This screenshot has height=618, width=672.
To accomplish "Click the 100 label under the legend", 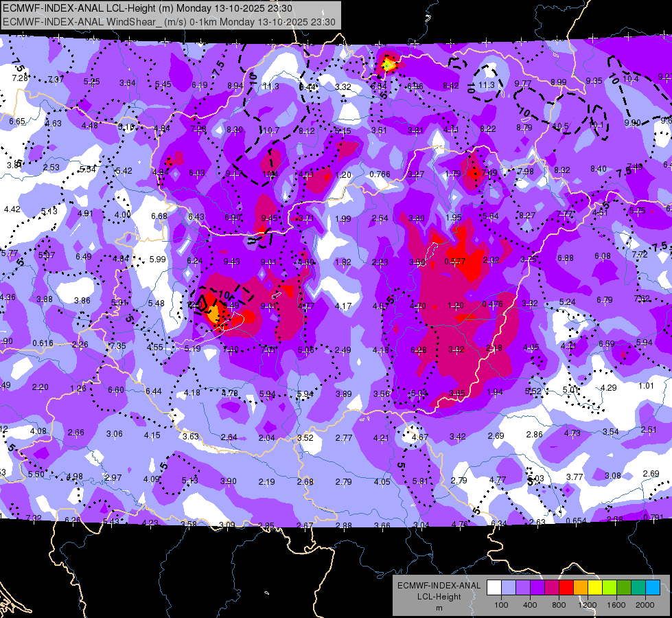I will [500, 604].
